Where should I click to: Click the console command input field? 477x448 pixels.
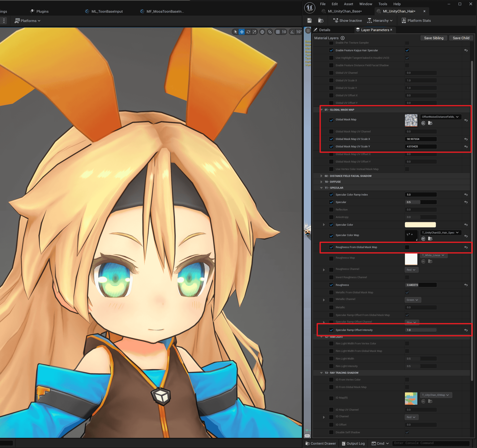click(431, 443)
